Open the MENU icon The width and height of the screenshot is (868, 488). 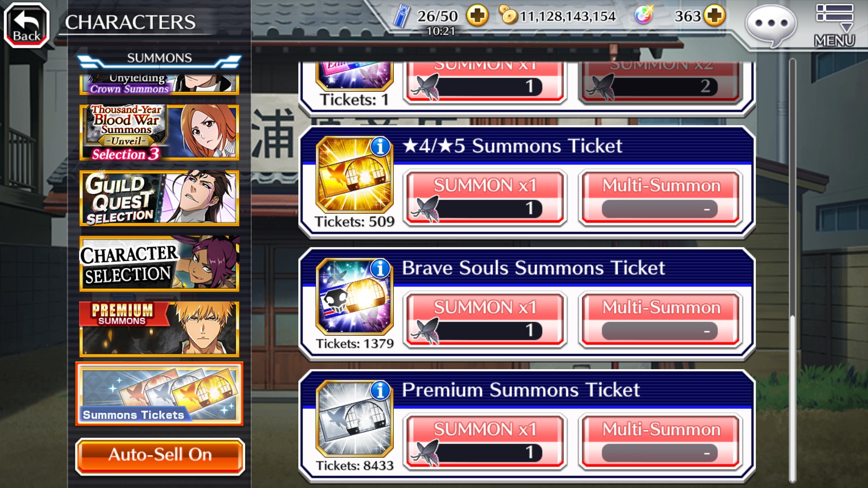835,26
